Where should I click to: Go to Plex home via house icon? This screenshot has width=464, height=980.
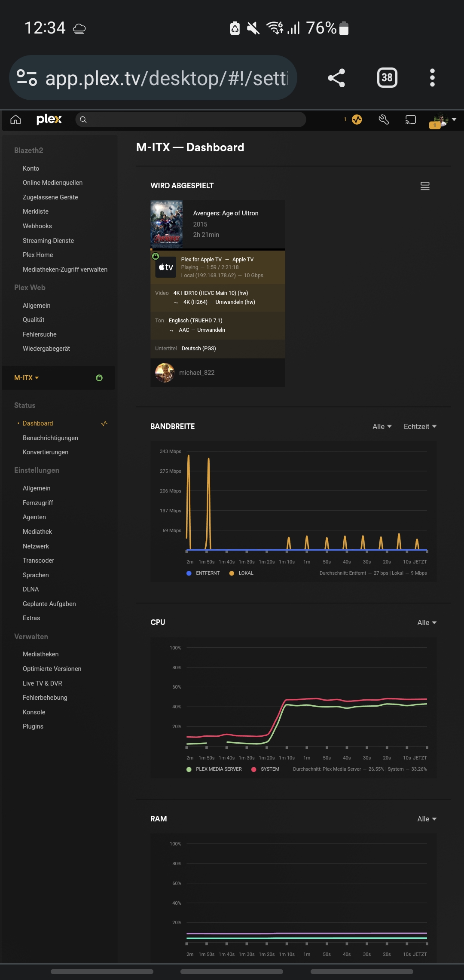point(15,119)
